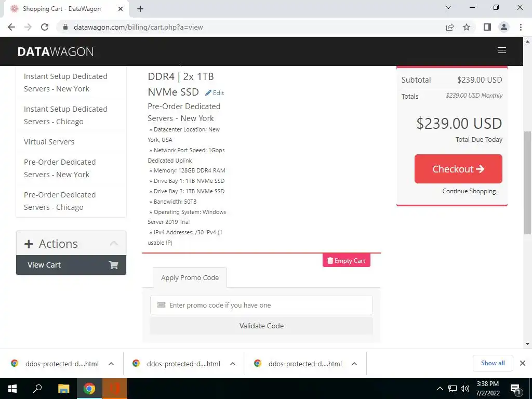The height and width of the screenshot is (399, 532).
Task: Open Instant Setup Dedicated Servers - New York
Action: click(65, 83)
